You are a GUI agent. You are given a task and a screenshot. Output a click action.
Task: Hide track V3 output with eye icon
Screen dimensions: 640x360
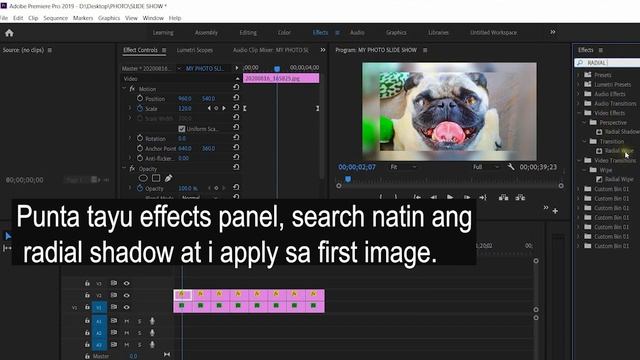(x=127, y=283)
